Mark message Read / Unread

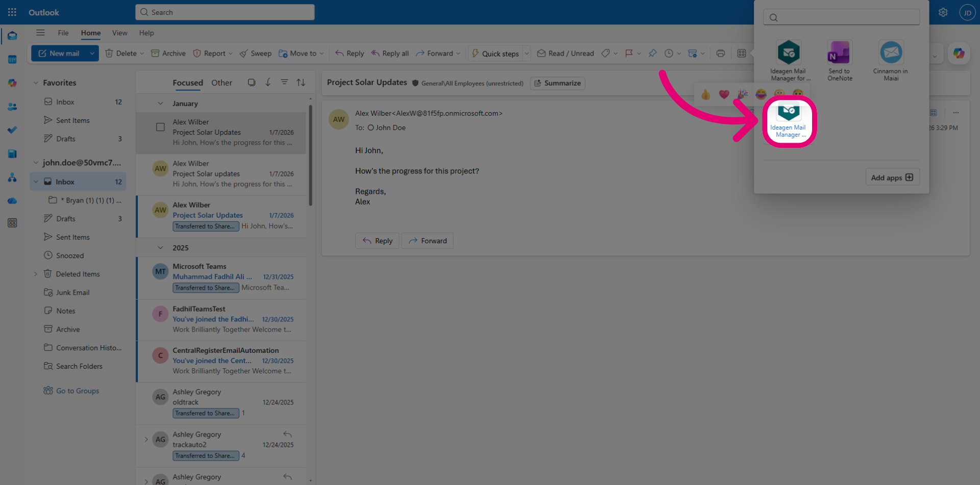pos(566,53)
